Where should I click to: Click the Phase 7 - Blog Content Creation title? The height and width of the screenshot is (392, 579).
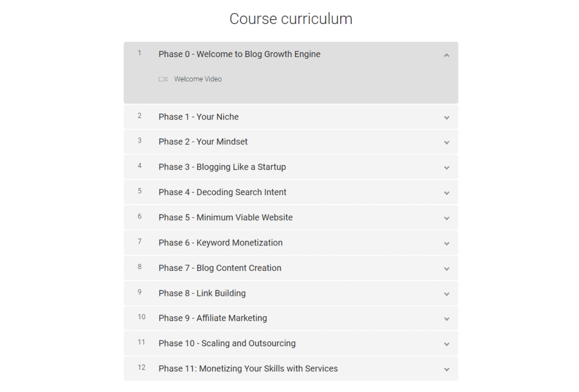[x=220, y=268]
